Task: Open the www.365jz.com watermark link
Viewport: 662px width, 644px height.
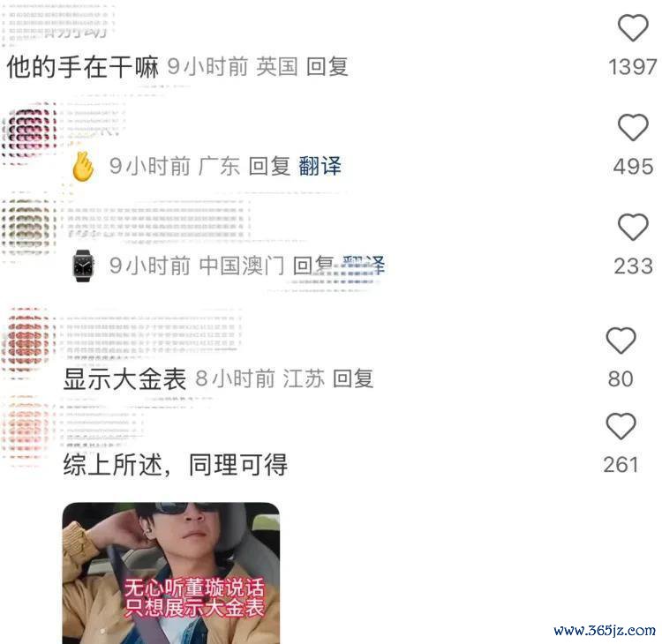Action: point(605,630)
